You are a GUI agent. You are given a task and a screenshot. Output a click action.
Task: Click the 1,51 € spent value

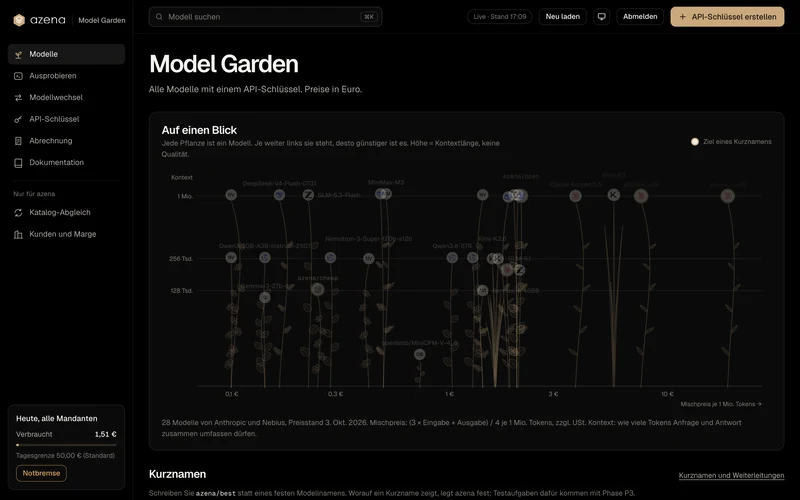(106, 434)
